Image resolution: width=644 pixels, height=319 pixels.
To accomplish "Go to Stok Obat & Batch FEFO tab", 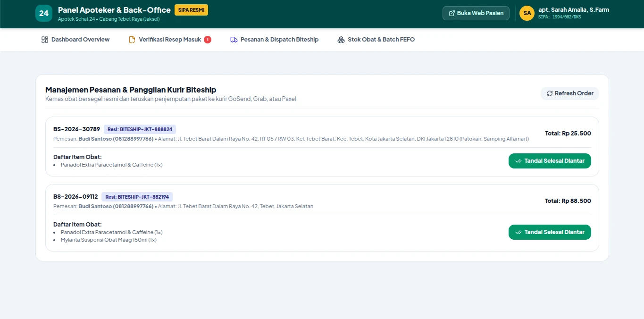I will pos(376,40).
